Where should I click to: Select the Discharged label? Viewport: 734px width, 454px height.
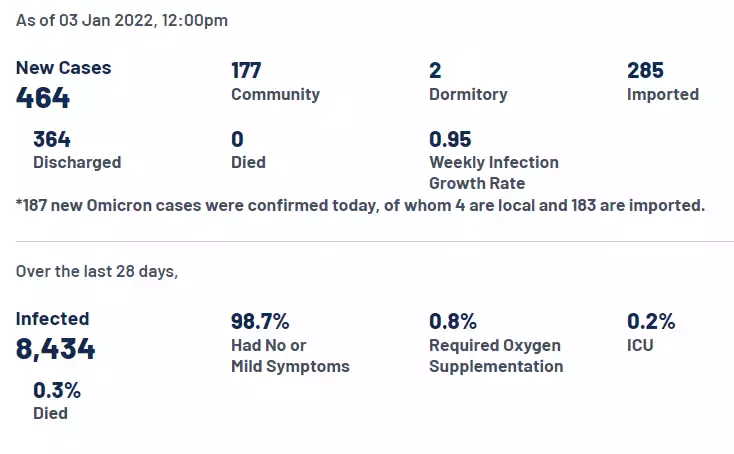click(77, 162)
